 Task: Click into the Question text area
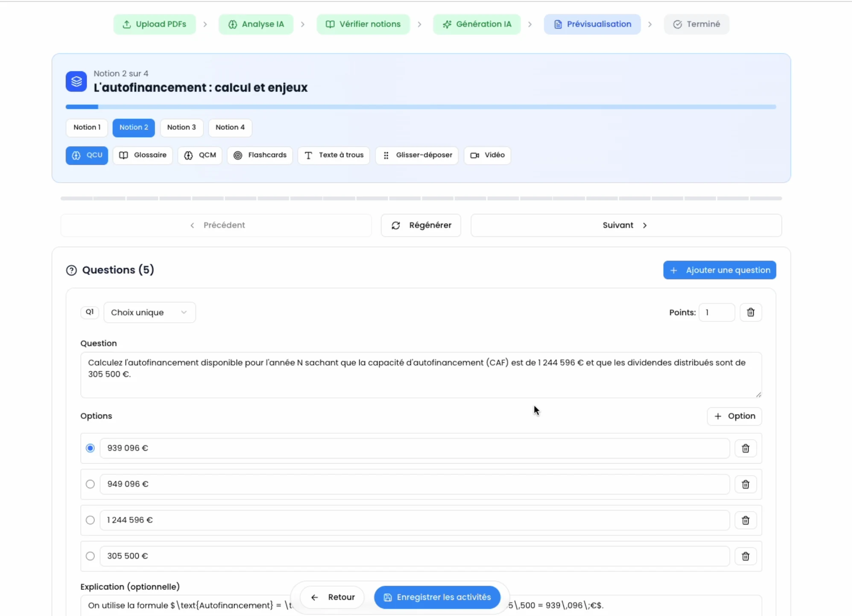[x=421, y=375]
